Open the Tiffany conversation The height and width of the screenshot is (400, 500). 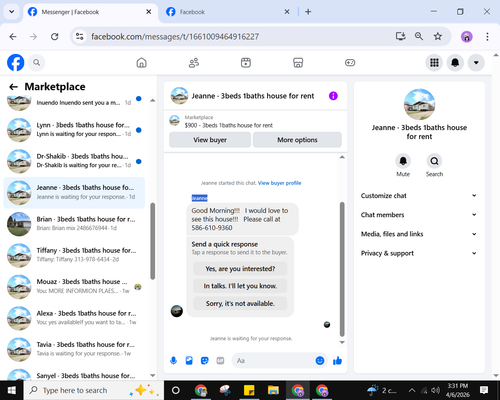point(74,255)
